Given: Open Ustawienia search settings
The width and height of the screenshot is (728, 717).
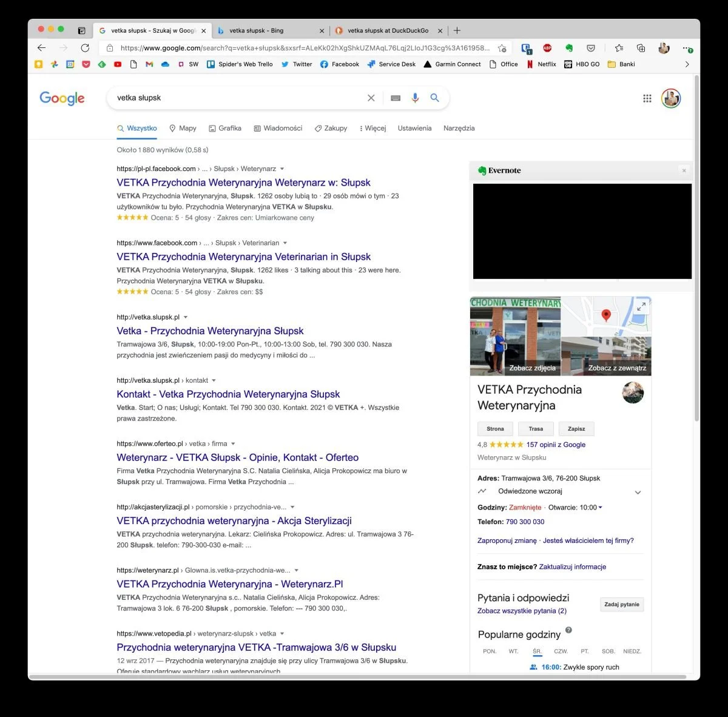Looking at the screenshot, I should (x=414, y=128).
